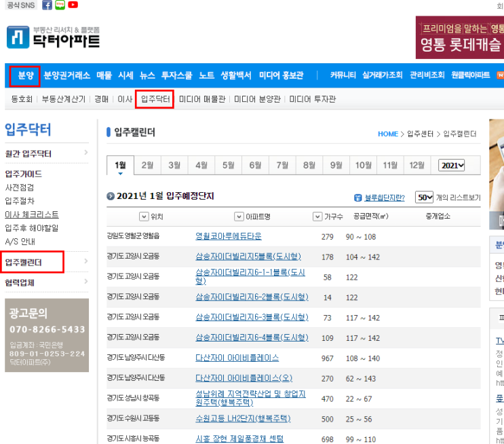Open the official Facebook page icon

pyautogui.click(x=47, y=5)
